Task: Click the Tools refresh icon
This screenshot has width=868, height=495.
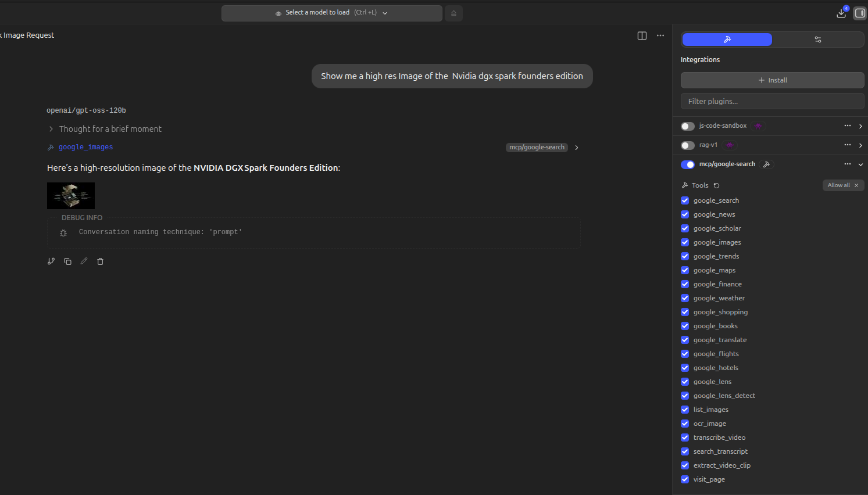Action: (x=716, y=185)
